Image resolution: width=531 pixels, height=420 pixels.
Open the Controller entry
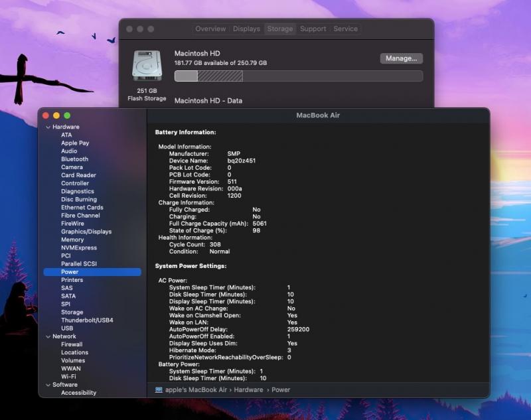point(75,183)
